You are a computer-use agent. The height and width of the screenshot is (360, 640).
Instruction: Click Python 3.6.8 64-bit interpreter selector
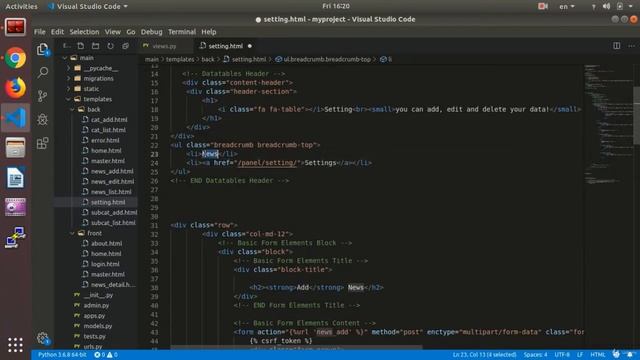tap(62, 355)
